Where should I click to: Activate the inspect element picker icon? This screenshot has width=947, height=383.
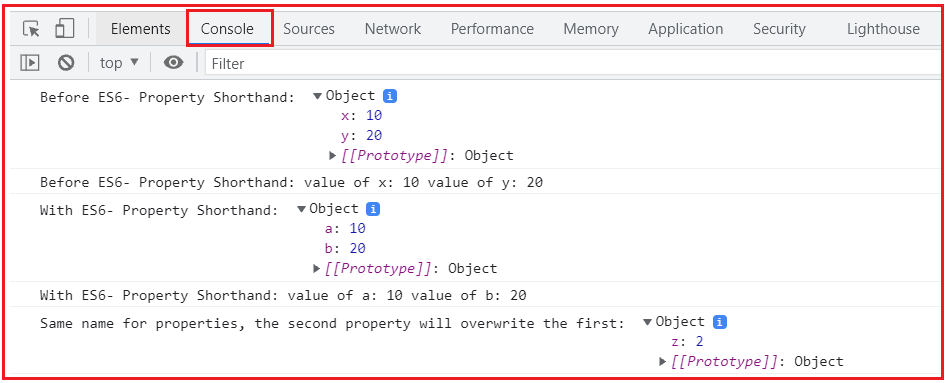click(31, 28)
